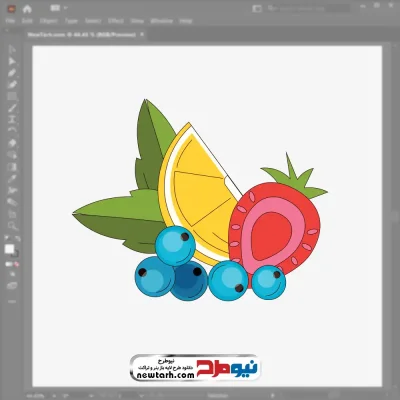Pick the Rectangle shape tool
The image size is (400, 400).
[x=12, y=97]
